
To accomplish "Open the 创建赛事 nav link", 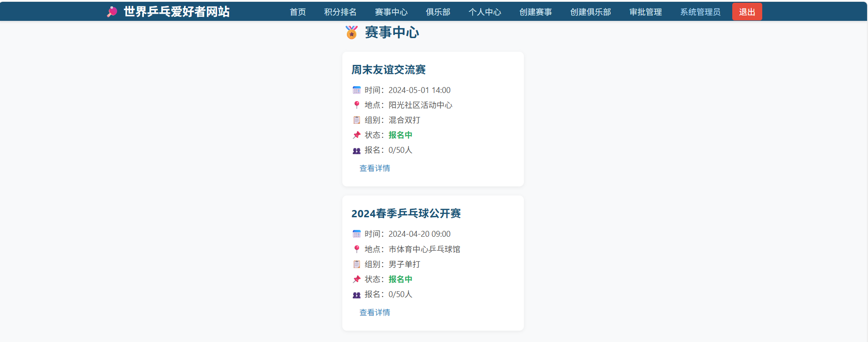I will (536, 12).
